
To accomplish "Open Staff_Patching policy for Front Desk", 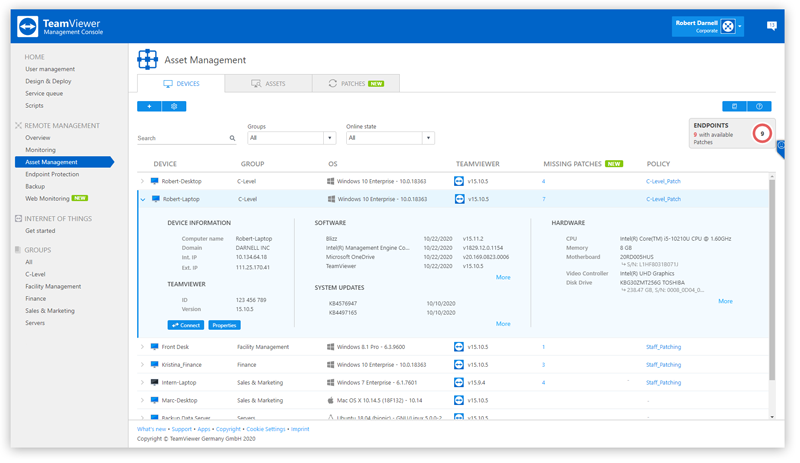I will pos(663,347).
